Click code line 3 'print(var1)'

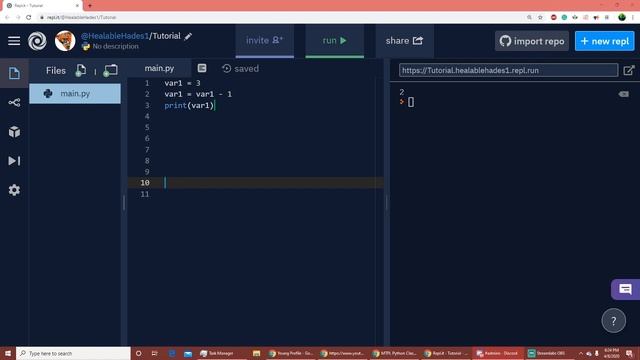(x=189, y=105)
